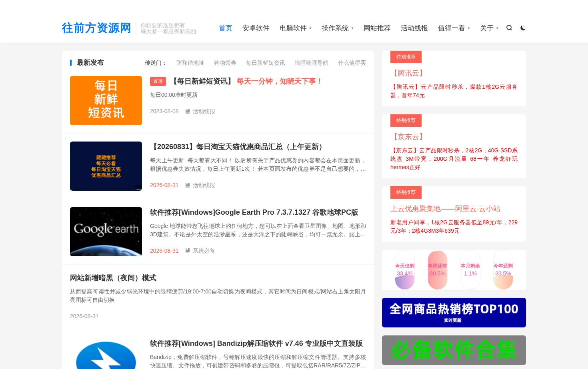Click the 系统必备 category link
The height and width of the screenshot is (369, 588).
click(x=204, y=251)
